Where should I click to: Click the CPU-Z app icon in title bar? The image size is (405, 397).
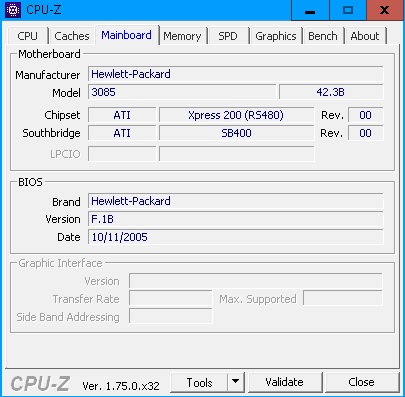click(13, 10)
